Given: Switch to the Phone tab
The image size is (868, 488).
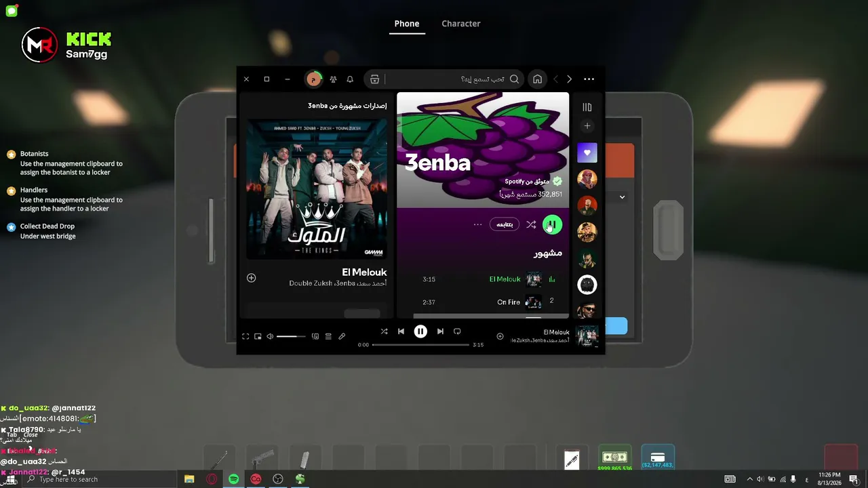Looking at the screenshot, I should [x=407, y=24].
